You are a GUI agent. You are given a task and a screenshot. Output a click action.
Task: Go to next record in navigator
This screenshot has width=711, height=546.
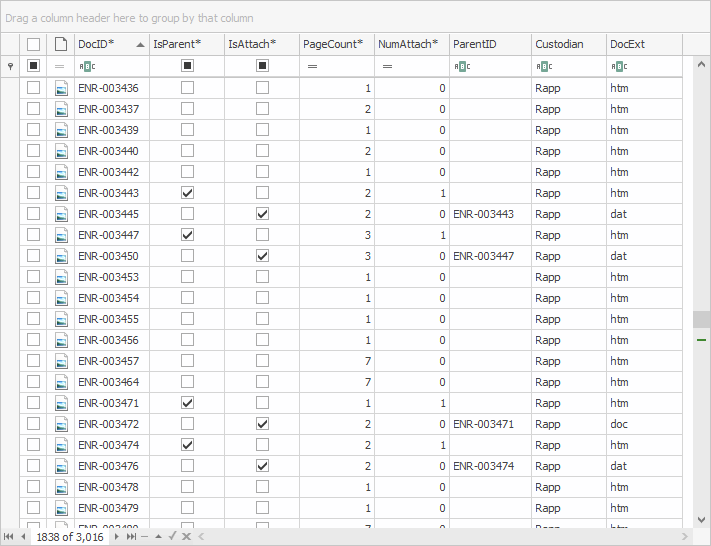click(x=115, y=537)
